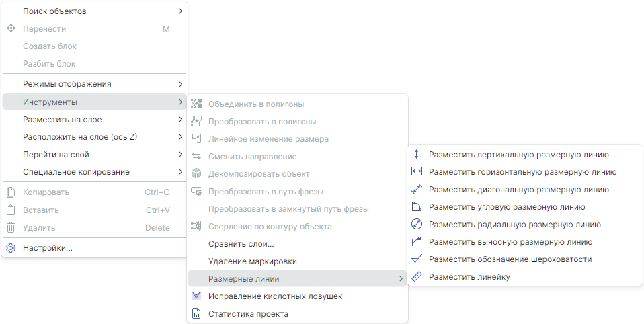Click the Delete shortcut label
Image resolution: width=644 pixels, height=324 pixels.
pos(158,227)
